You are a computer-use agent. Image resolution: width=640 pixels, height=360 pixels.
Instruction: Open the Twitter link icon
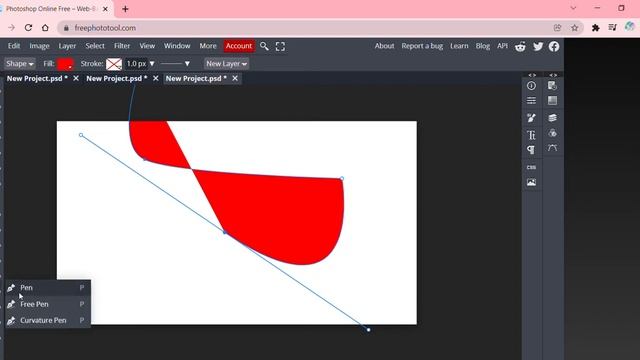tap(538, 47)
